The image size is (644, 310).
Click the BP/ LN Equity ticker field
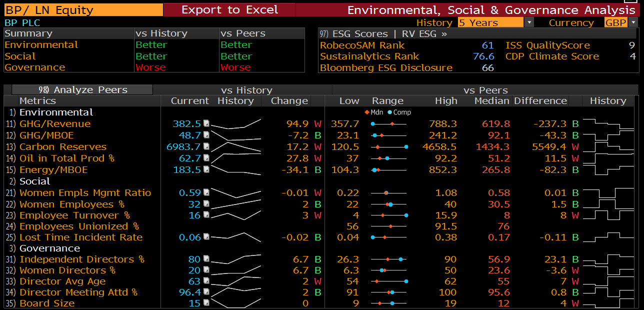(x=82, y=10)
